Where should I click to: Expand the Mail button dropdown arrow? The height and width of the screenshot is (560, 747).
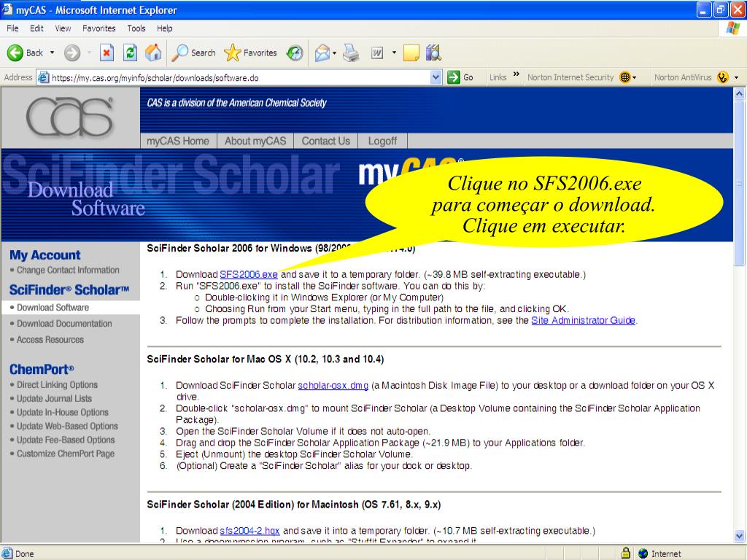pyautogui.click(x=334, y=52)
